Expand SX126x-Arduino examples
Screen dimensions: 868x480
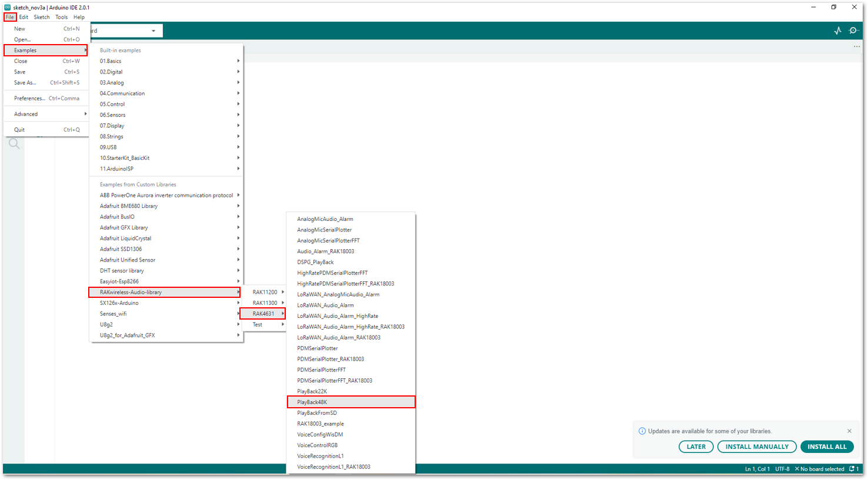click(166, 303)
